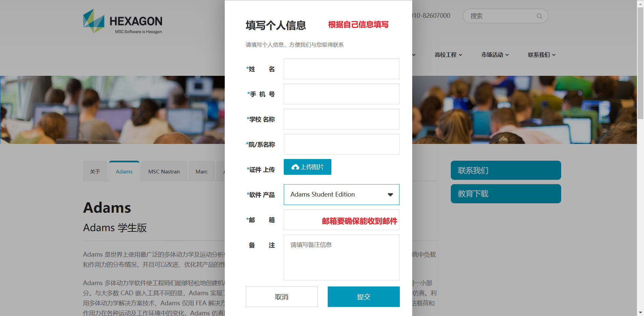Open the 教育下载 sidebar button

[x=505, y=194]
